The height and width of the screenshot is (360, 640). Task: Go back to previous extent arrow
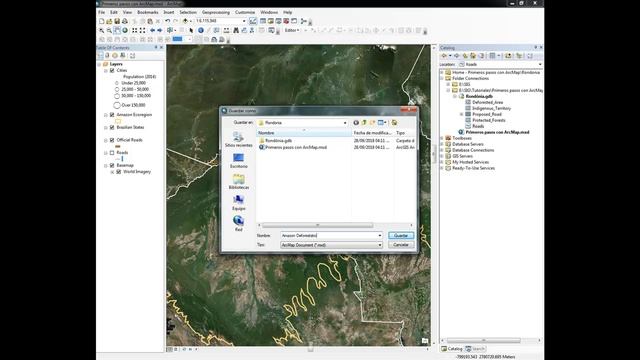(152, 31)
